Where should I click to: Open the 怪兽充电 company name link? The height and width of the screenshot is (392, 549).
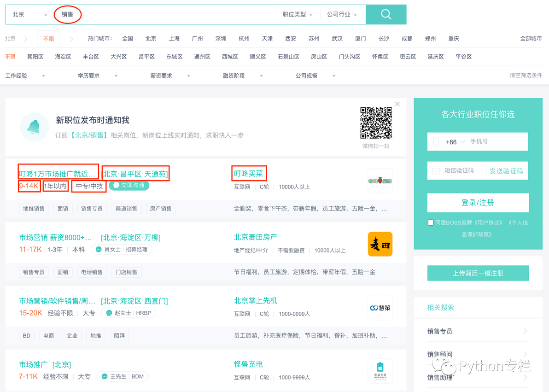248,364
